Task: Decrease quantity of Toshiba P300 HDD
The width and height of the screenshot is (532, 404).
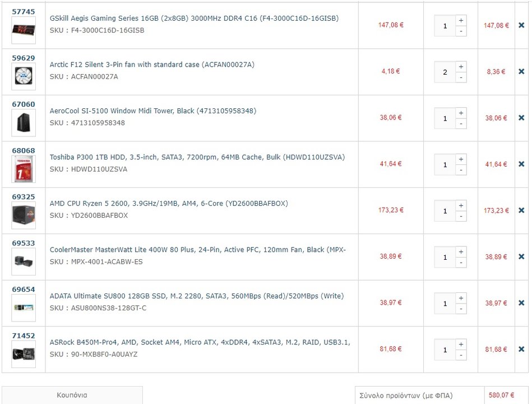Action: click(x=461, y=170)
